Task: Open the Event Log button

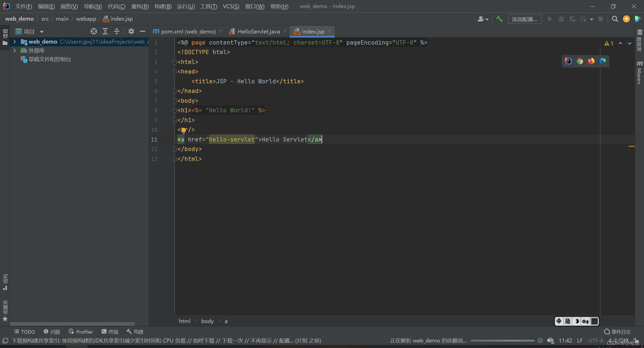Action: click(x=618, y=332)
